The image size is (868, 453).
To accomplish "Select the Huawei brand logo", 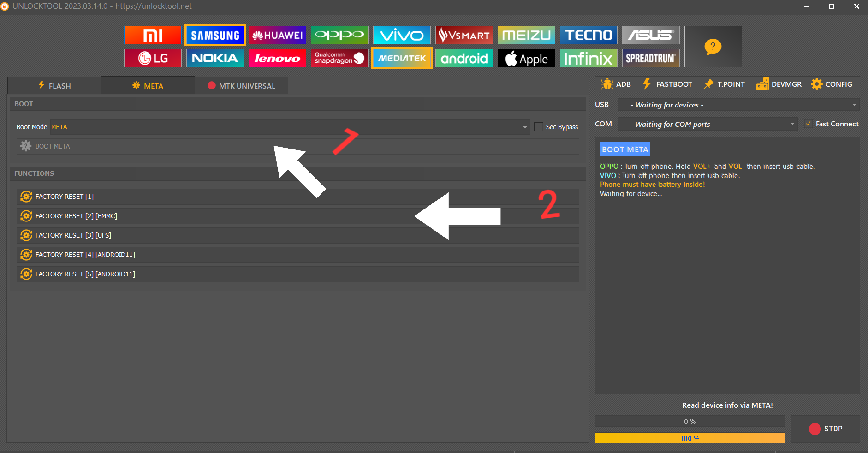I will pos(277,35).
